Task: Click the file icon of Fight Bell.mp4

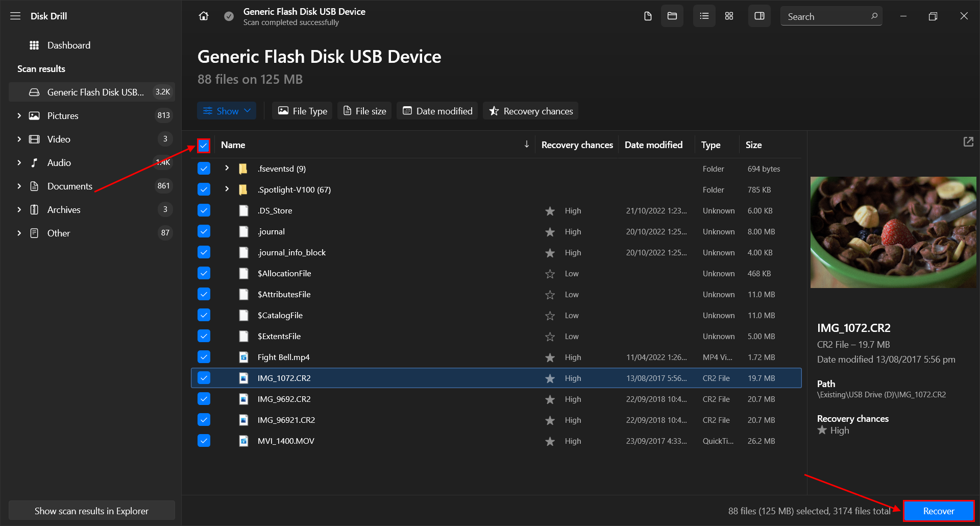Action: (x=244, y=357)
